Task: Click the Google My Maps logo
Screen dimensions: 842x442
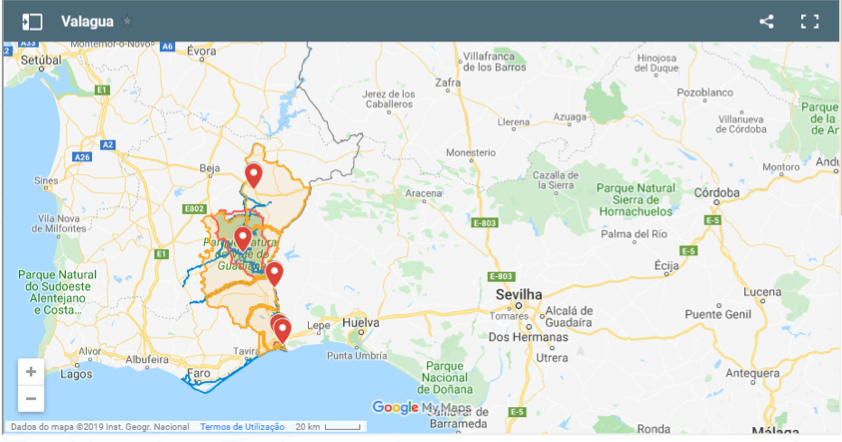Action: [x=420, y=407]
